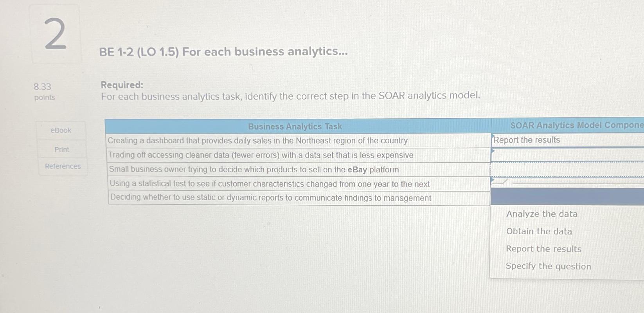Image resolution: width=644 pixels, height=313 pixels.
Task: Open the eBook resource panel
Action: point(61,130)
